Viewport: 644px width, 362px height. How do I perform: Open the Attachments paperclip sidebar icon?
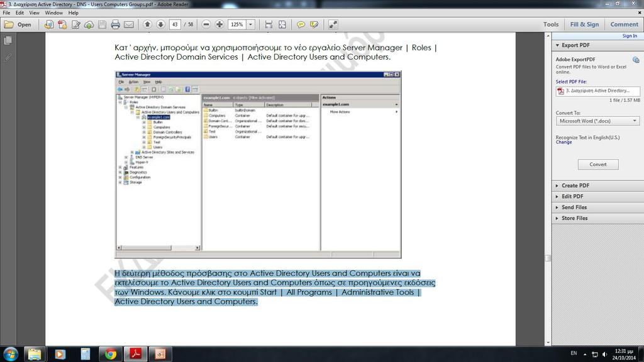click(8, 57)
